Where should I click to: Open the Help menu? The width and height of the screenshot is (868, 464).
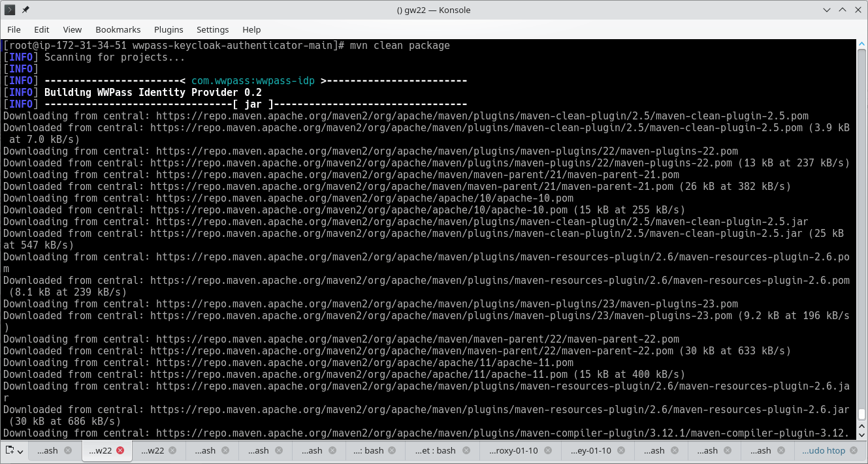click(251, 29)
